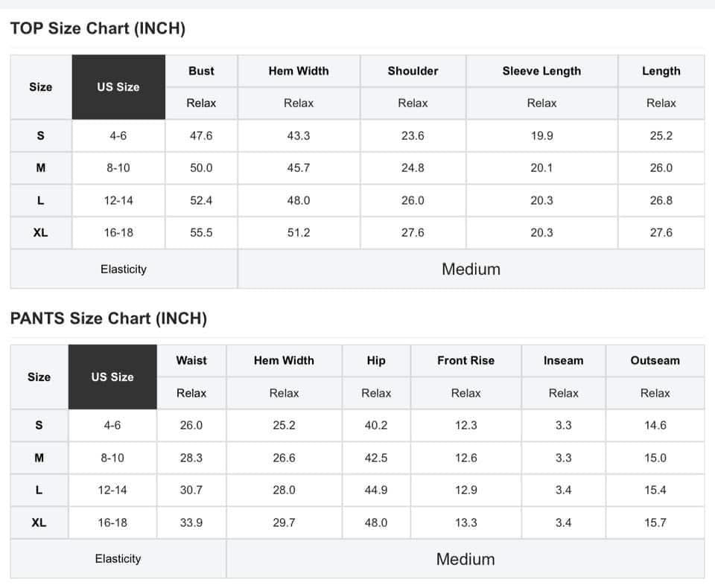Click the TOP Size Chart (INCH) heading
This screenshot has width=715, height=588.
tap(98, 28)
